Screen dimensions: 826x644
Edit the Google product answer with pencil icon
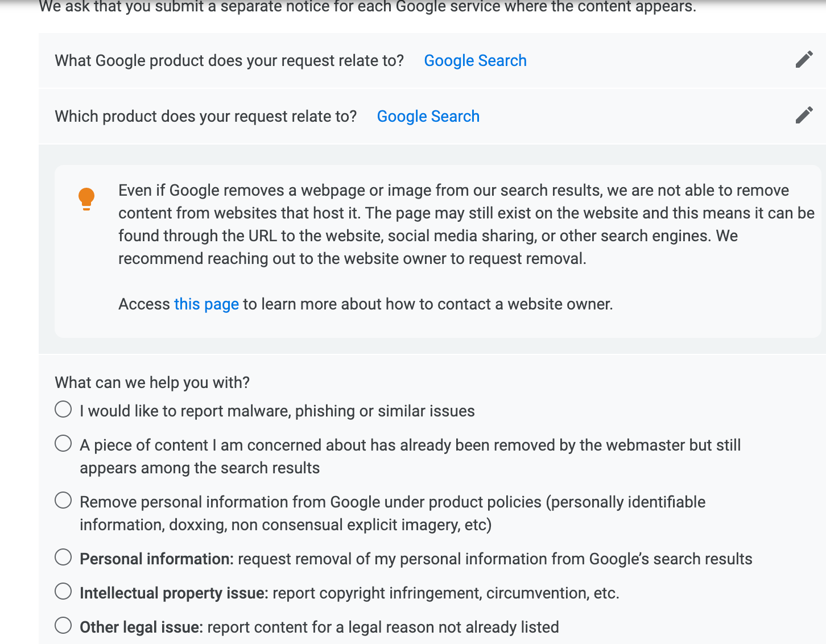click(804, 59)
